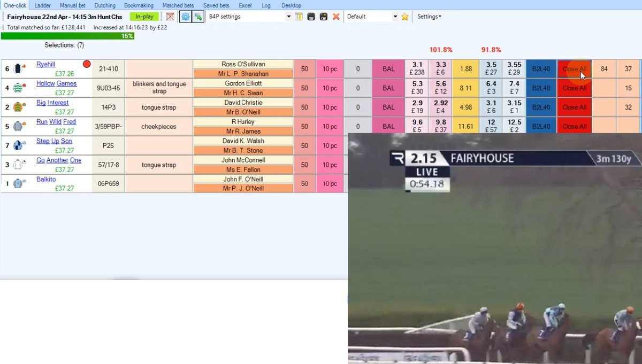Screen dimensions: 642x364
Task: Click Close All in Ryehill row
Action: [574, 69]
